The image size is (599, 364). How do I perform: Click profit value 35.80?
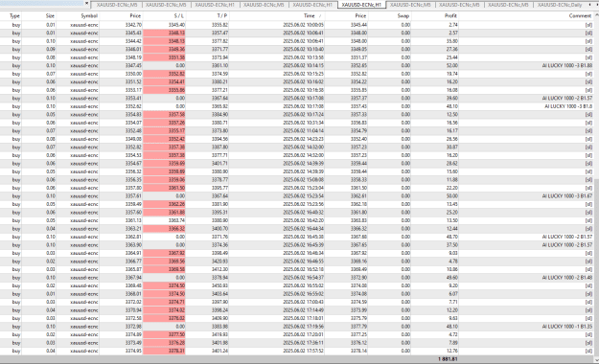[452, 41]
